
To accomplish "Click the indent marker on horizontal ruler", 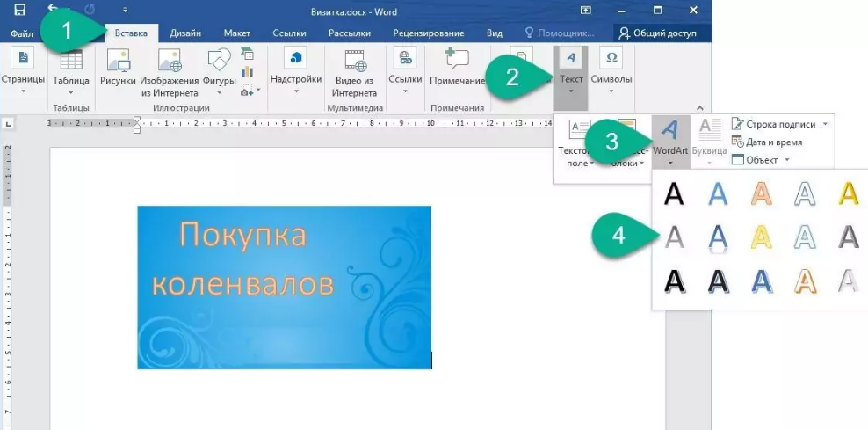I will 137,124.
